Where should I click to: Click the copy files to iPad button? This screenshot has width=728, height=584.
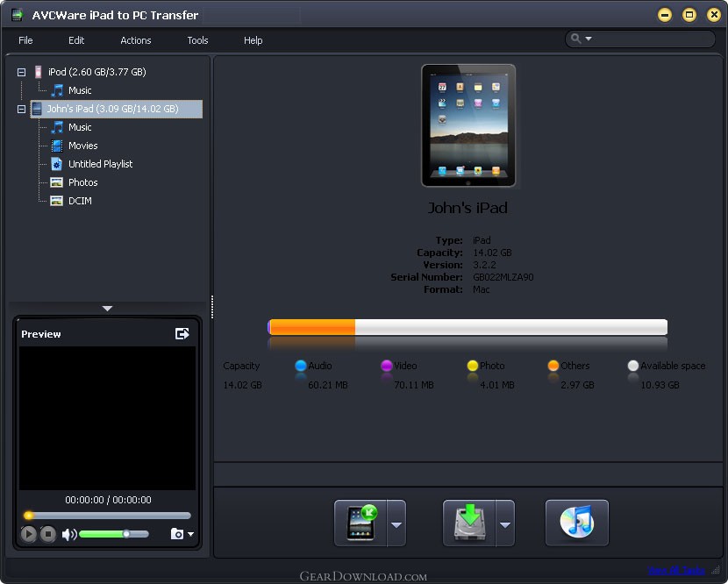click(x=360, y=523)
